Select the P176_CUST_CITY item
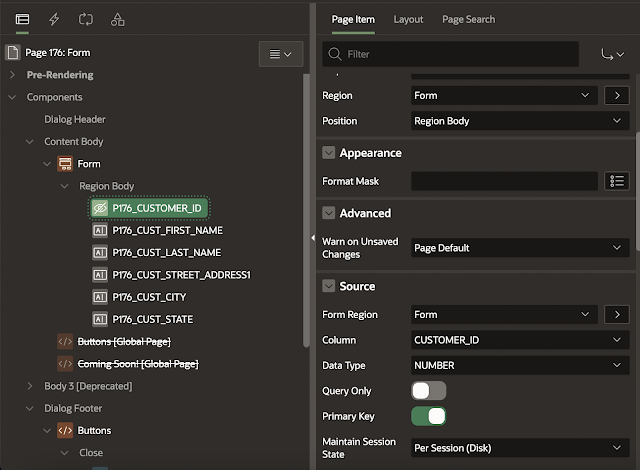640x470 pixels. click(149, 297)
